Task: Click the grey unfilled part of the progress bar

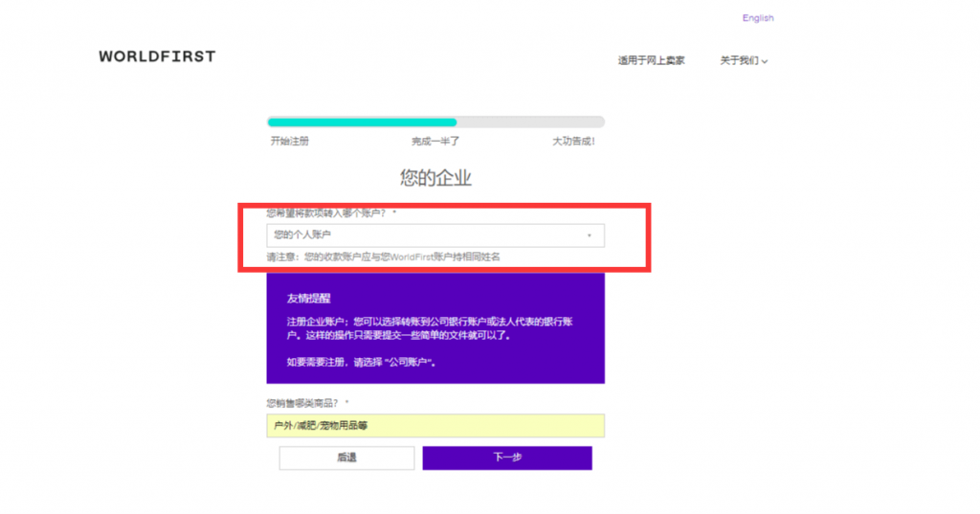Action: 529,123
